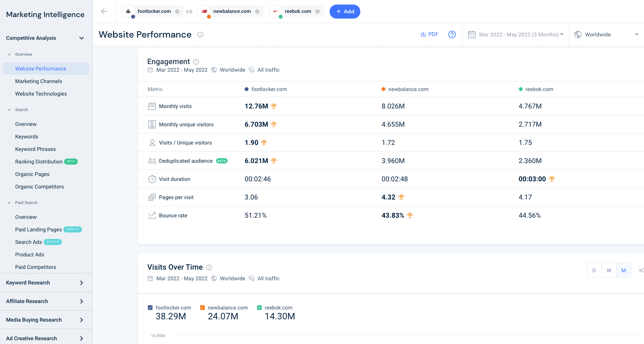
Task: Open Organic Pages page
Action: pos(32,174)
